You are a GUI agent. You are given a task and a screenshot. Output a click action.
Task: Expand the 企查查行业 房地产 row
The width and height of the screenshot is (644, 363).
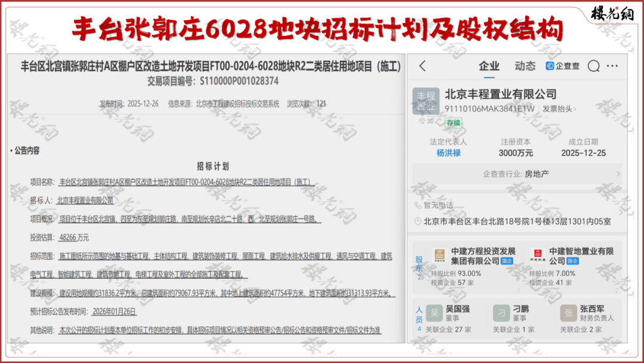coord(516,174)
